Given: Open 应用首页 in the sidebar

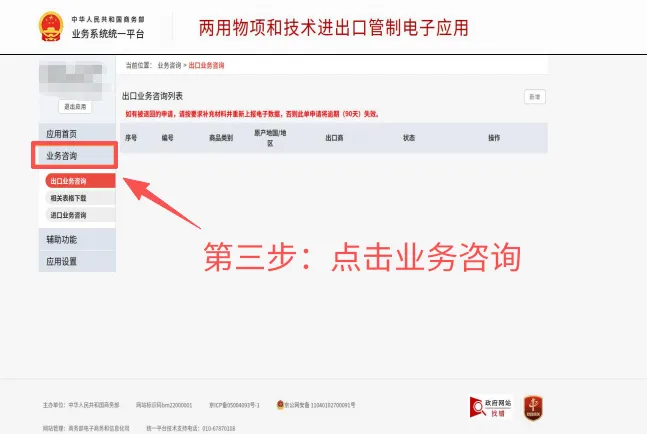Looking at the screenshot, I should tap(77, 134).
